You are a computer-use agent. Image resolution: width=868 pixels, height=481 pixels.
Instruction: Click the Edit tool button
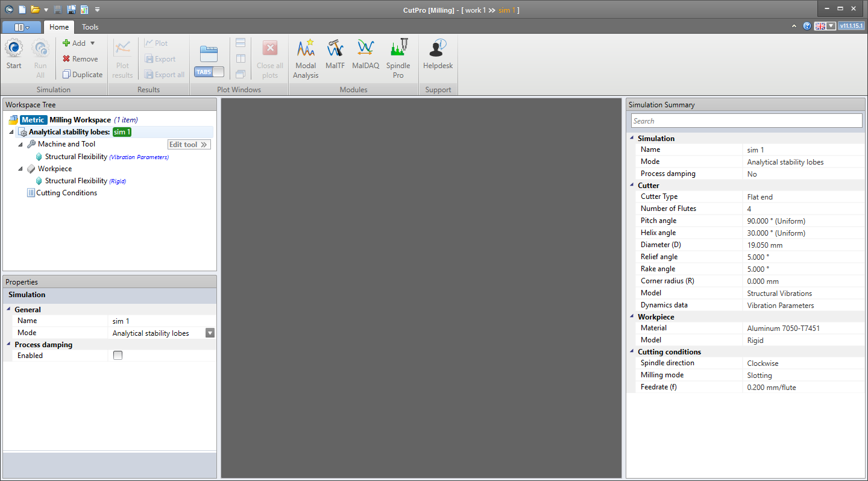(x=189, y=145)
